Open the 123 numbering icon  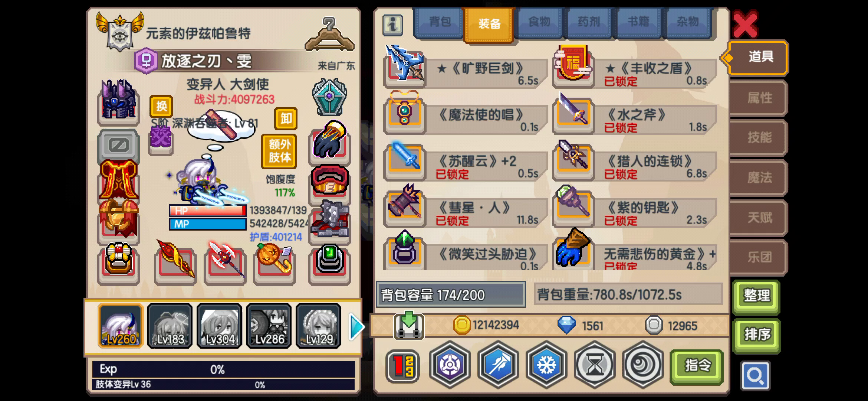[x=402, y=366]
